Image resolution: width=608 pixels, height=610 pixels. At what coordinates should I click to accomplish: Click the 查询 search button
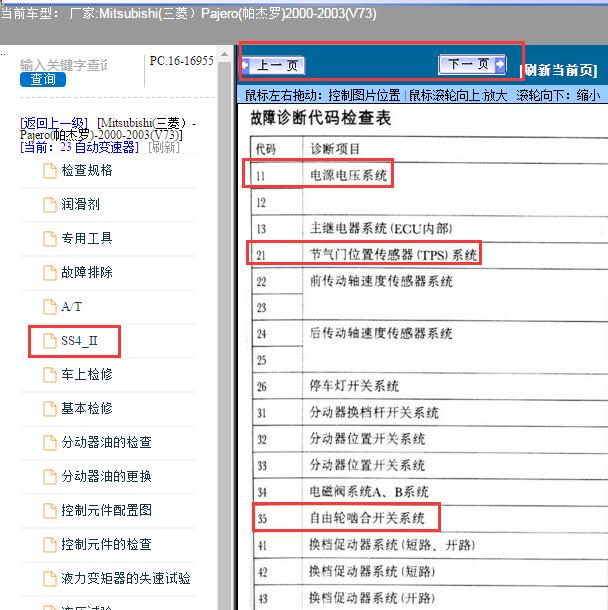point(43,79)
